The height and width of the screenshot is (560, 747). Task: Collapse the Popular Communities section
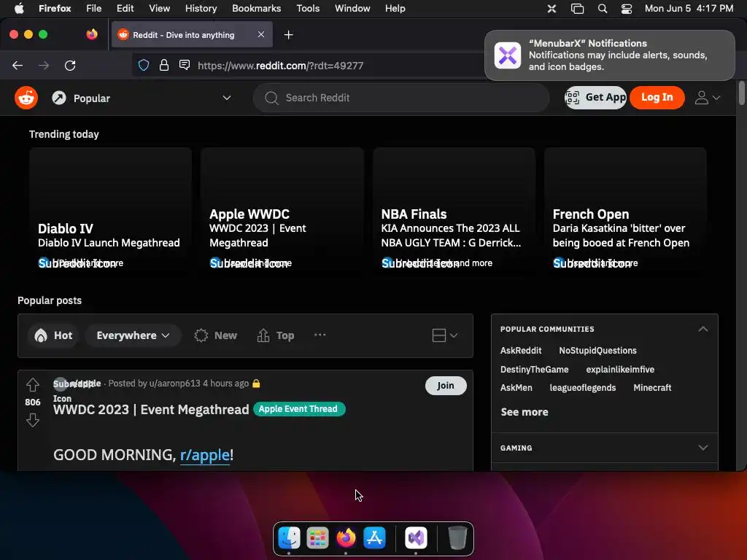pos(703,329)
